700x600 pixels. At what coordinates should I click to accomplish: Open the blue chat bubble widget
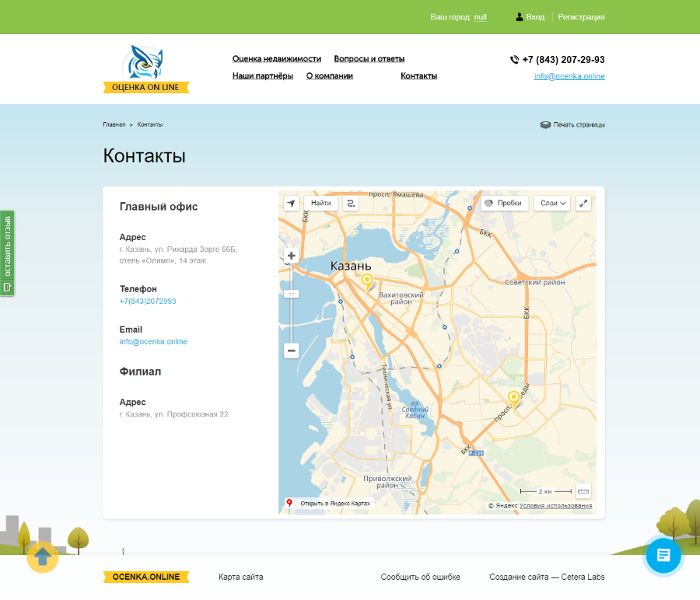663,556
